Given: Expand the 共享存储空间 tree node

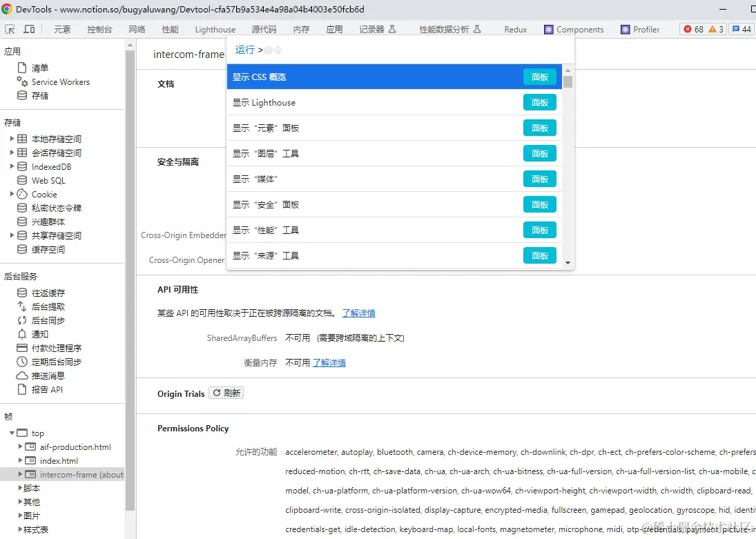Looking at the screenshot, I should coord(12,236).
